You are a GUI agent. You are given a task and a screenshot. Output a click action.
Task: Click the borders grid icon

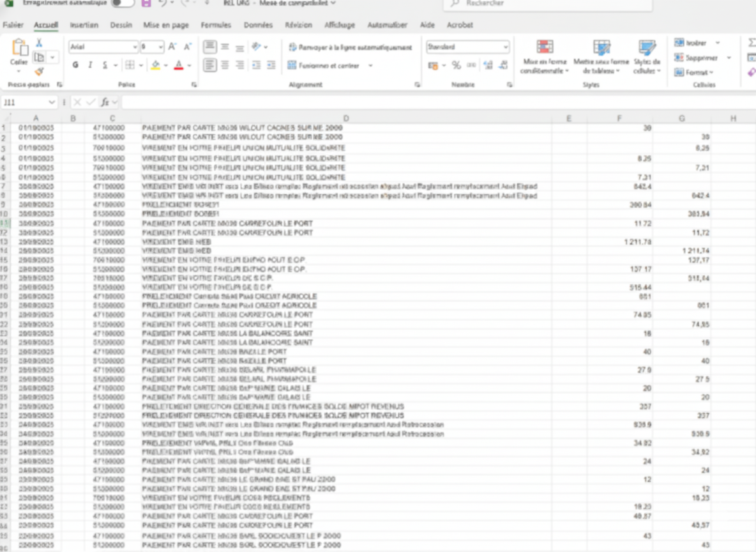[x=130, y=65]
